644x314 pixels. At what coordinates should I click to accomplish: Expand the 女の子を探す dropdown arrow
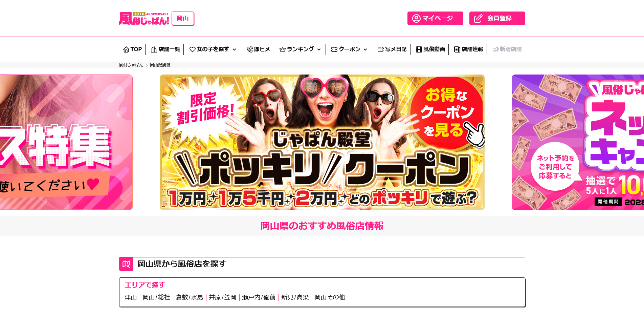tap(234, 49)
